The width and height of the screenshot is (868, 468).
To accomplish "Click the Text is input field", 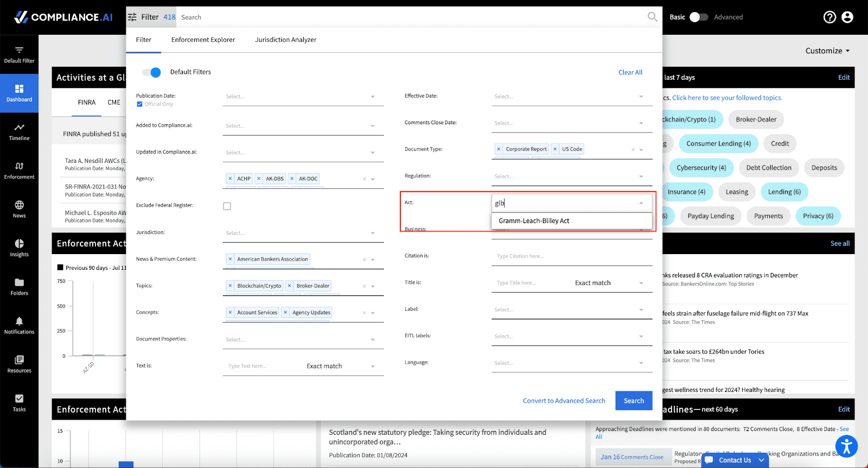I will click(x=263, y=366).
